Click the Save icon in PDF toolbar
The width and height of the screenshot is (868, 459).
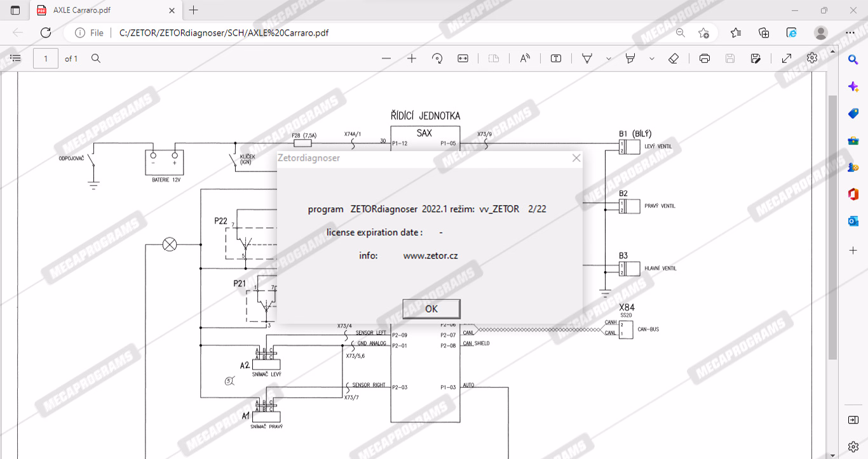(730, 58)
